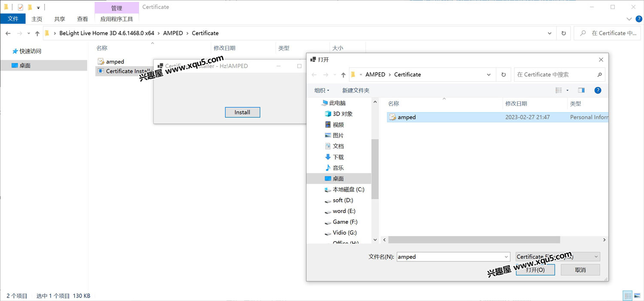Image resolution: width=644 pixels, height=301 pixels.
Task: Switch to the 查看 ribbon tab
Action: [x=82, y=19]
